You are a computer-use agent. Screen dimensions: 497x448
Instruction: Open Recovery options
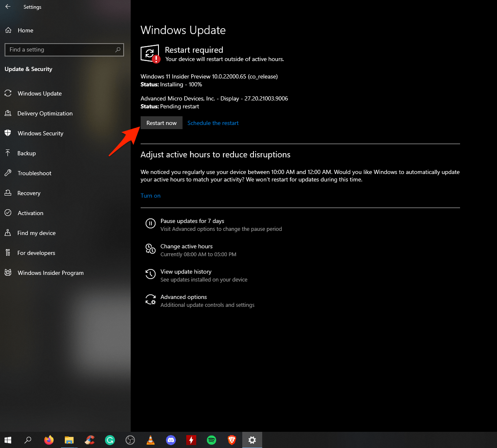[29, 193]
